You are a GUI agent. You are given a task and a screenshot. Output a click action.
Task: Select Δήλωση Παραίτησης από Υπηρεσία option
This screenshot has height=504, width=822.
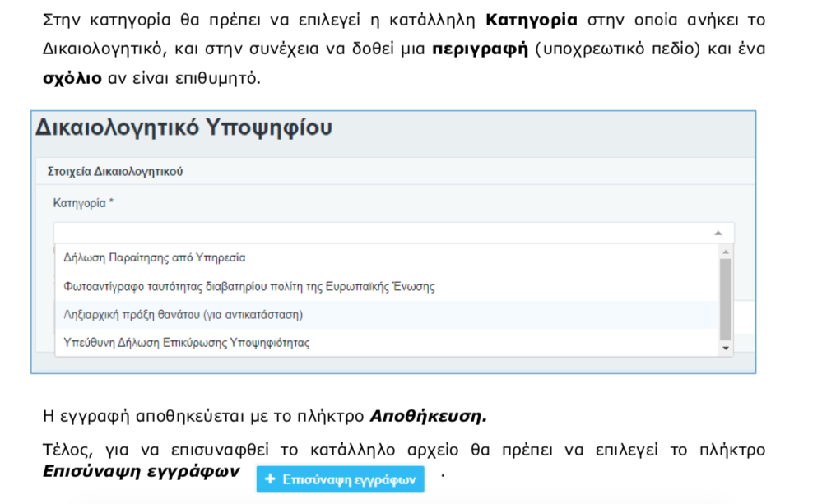(x=155, y=257)
